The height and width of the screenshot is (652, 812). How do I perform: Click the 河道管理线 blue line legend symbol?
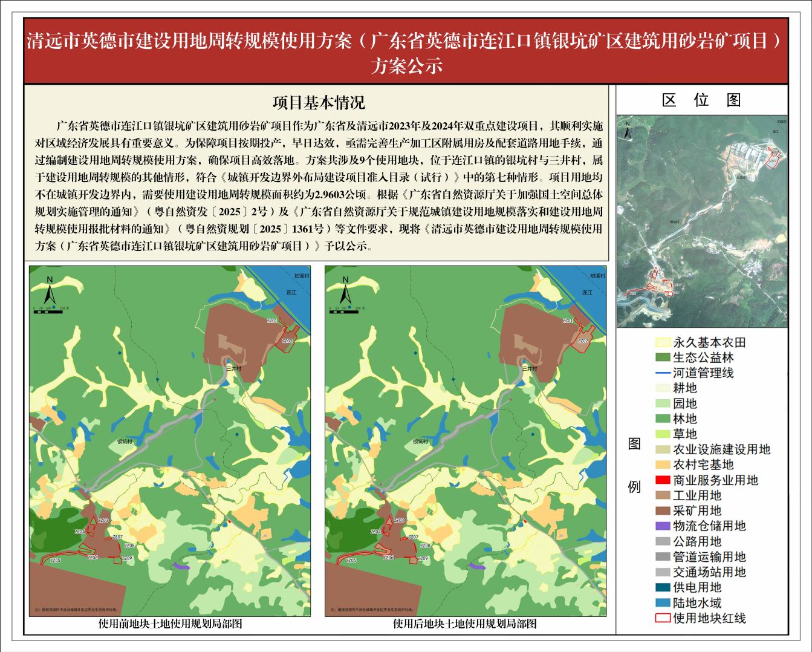(x=663, y=373)
